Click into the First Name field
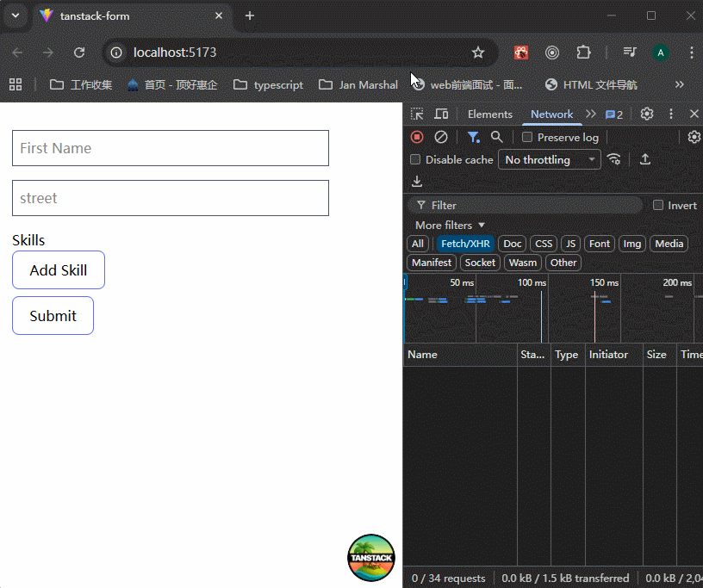 coord(171,148)
